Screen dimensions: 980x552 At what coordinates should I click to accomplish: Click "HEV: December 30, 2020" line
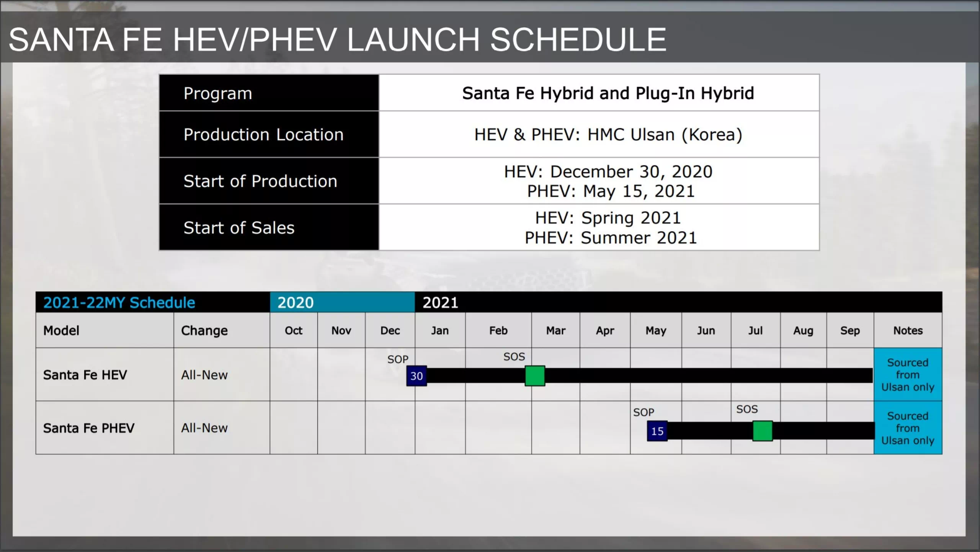coord(608,171)
